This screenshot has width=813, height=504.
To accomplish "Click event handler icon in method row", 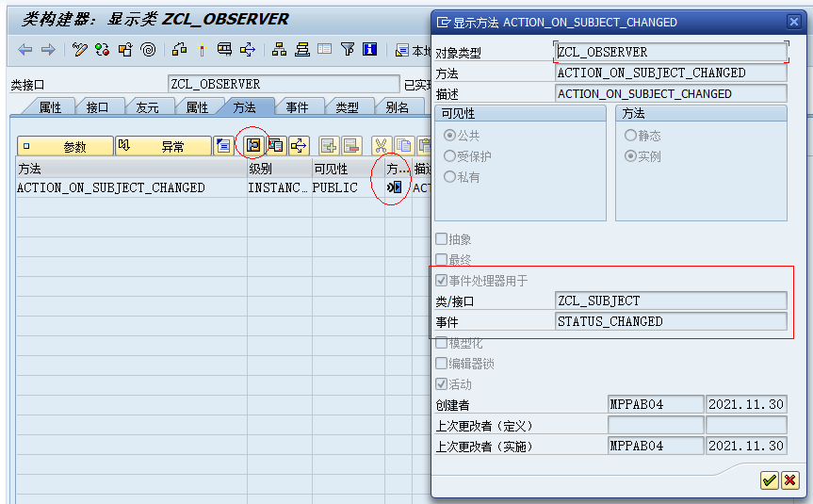I will pyautogui.click(x=395, y=187).
